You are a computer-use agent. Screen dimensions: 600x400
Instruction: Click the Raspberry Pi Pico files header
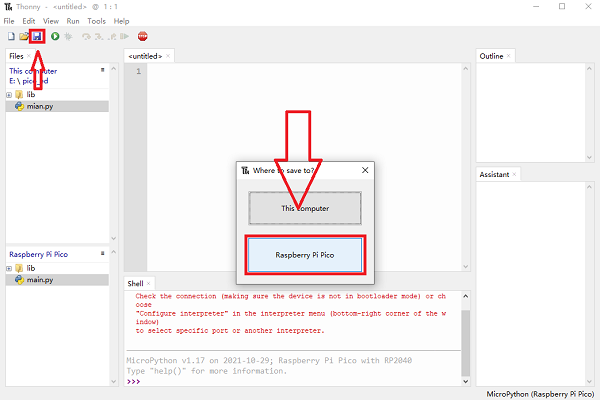38,254
